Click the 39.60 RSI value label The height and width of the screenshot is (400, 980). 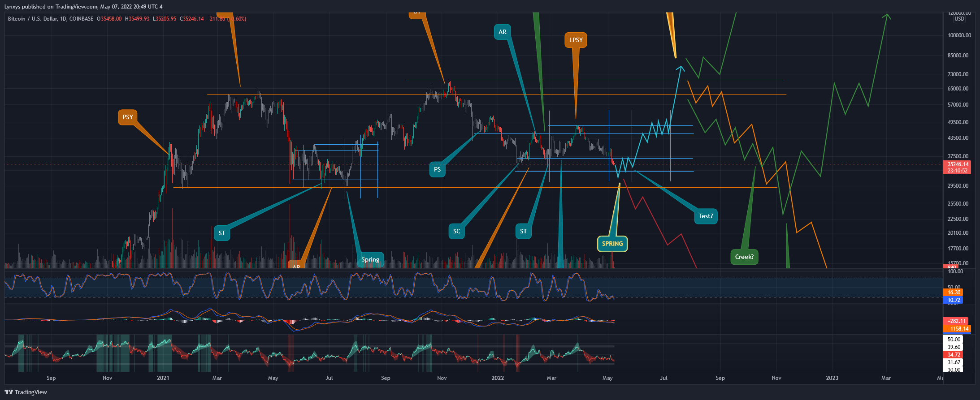pos(954,347)
